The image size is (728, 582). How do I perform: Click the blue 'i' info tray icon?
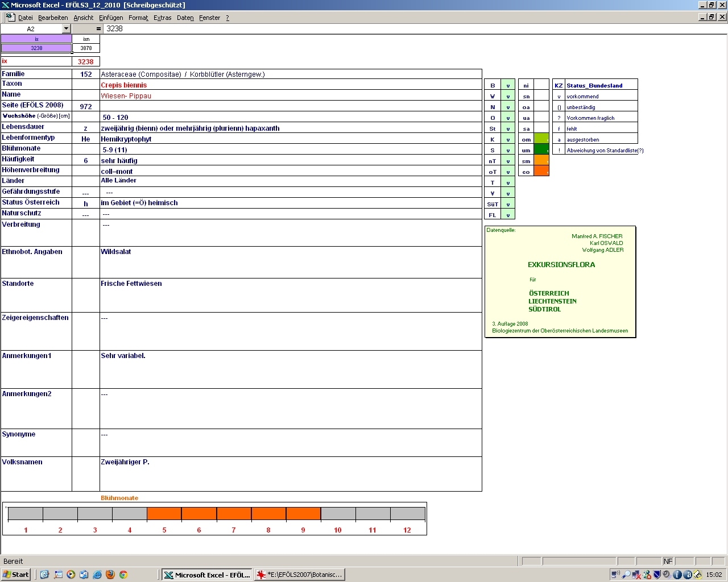coord(677,575)
